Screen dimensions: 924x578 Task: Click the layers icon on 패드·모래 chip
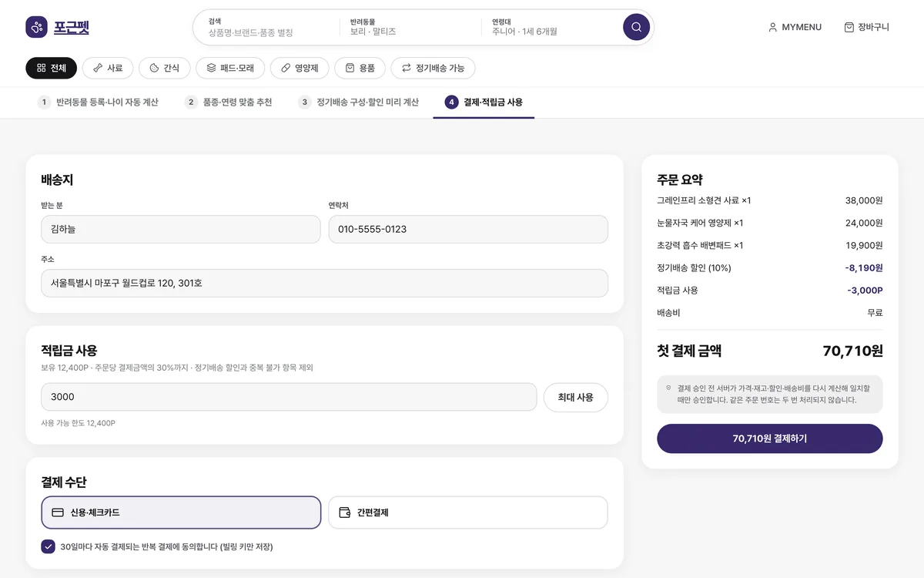tap(211, 68)
